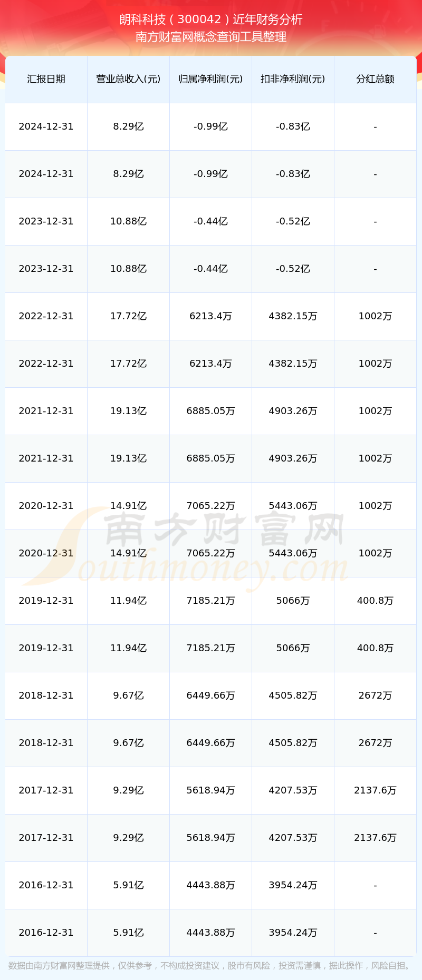Click the bottommost 2016-12-31 date cell
422x980 pixels.
click(x=46, y=933)
